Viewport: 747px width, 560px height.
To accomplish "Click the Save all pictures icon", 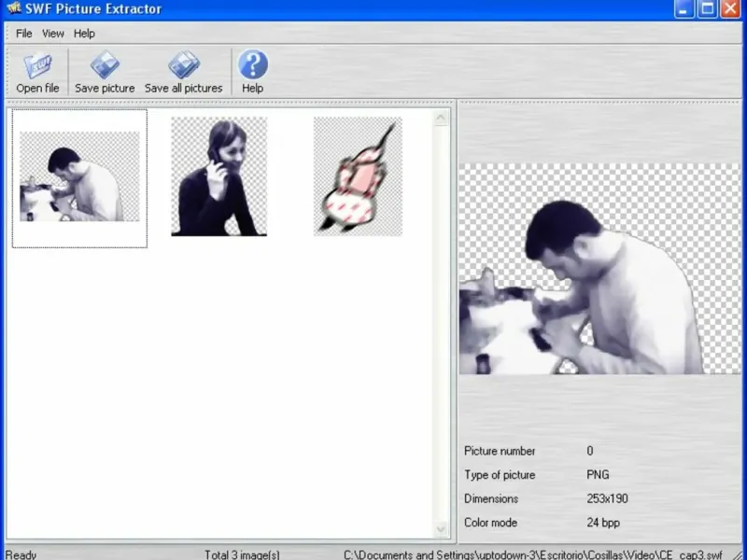I will pos(183,73).
